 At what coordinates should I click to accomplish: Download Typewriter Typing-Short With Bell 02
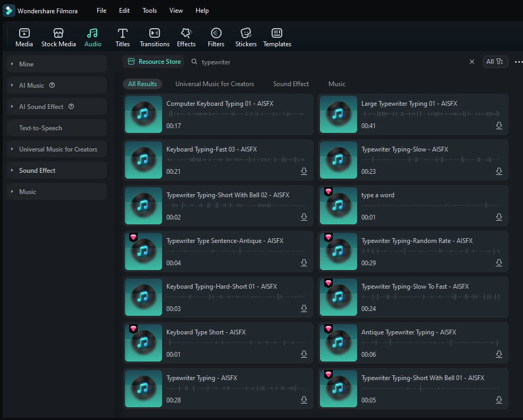[x=304, y=217]
